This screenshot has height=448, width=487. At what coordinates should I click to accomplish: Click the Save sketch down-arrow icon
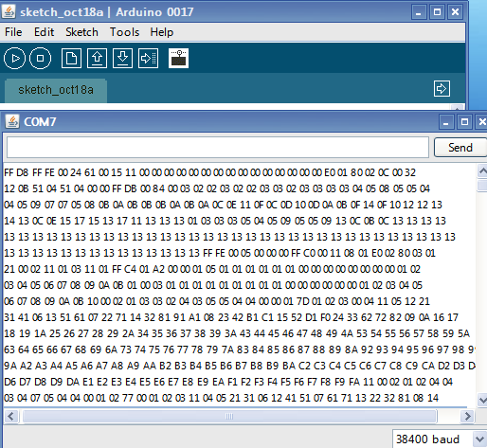[122, 59]
